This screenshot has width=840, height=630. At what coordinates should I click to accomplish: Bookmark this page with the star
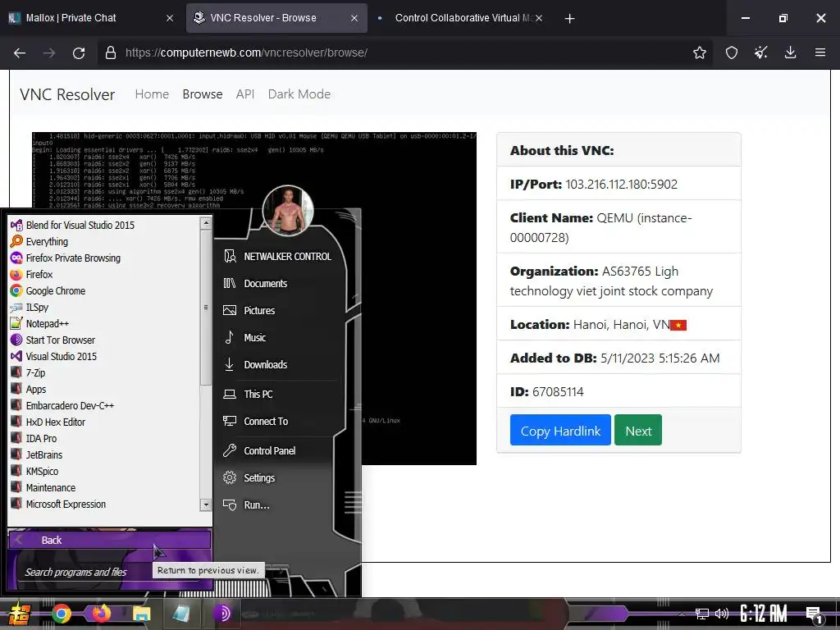tap(699, 52)
